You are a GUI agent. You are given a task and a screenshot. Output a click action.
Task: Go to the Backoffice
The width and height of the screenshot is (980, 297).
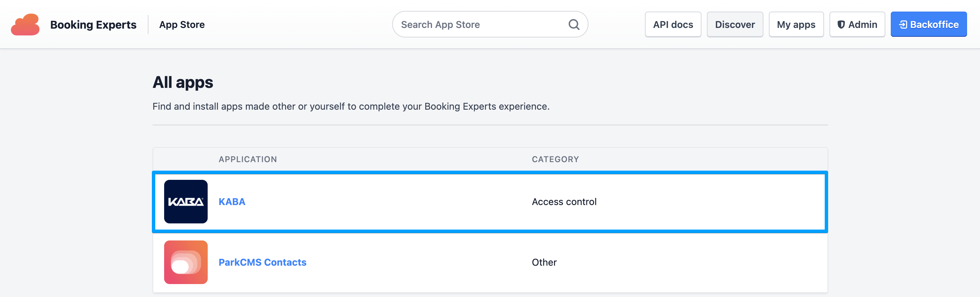tap(934, 25)
